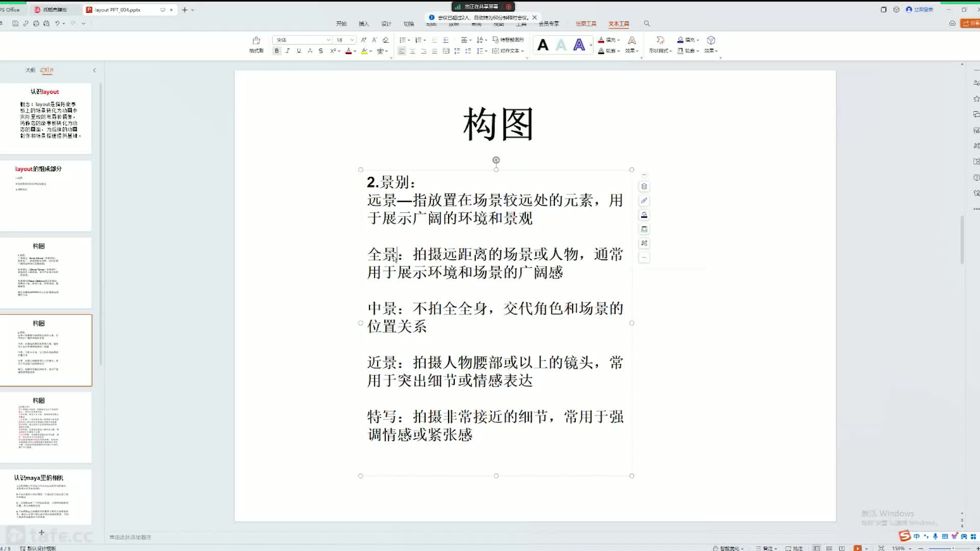Increase font size with A+ icon

point(363,40)
